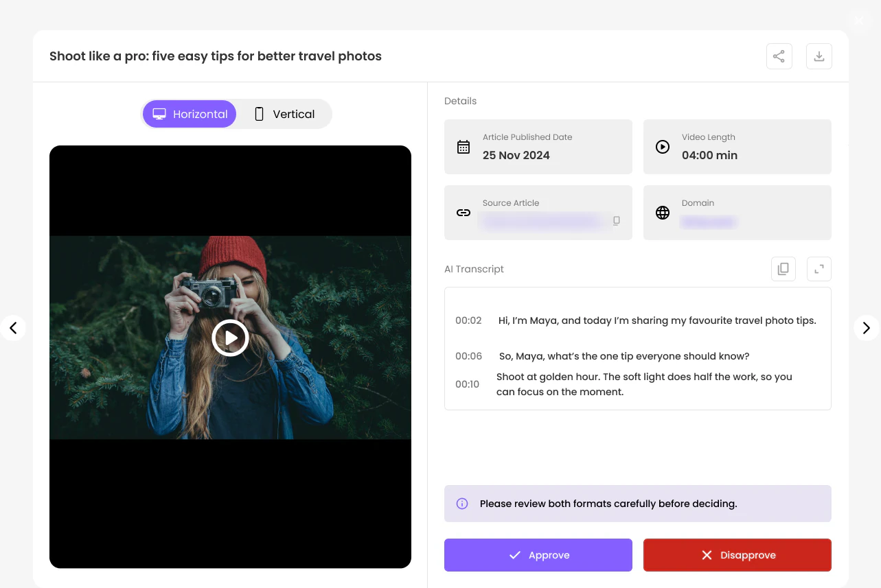Click the play-circle icon beside Video Length
Screen dimensions: 881x588
point(663,147)
